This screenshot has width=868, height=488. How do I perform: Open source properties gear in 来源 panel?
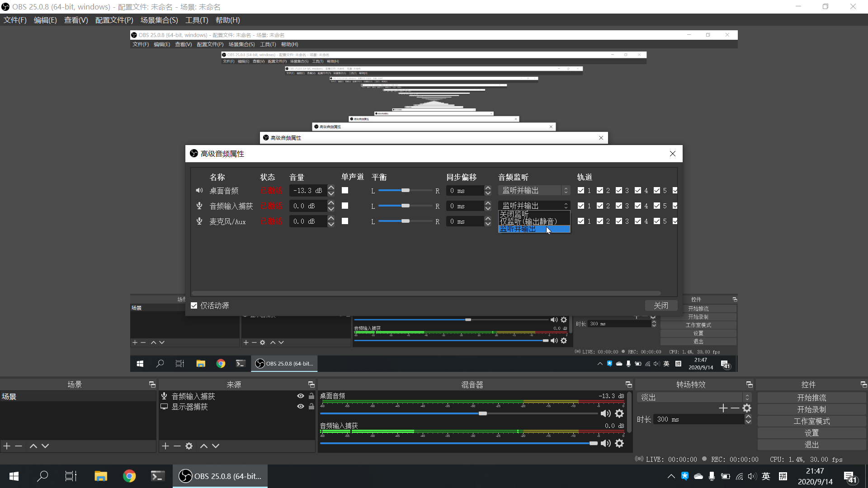pos(189,446)
